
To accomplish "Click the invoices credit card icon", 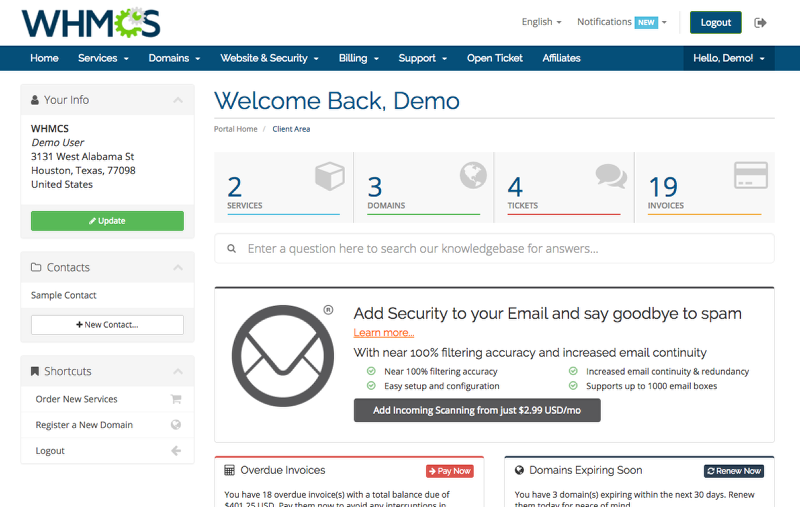I will [x=751, y=175].
